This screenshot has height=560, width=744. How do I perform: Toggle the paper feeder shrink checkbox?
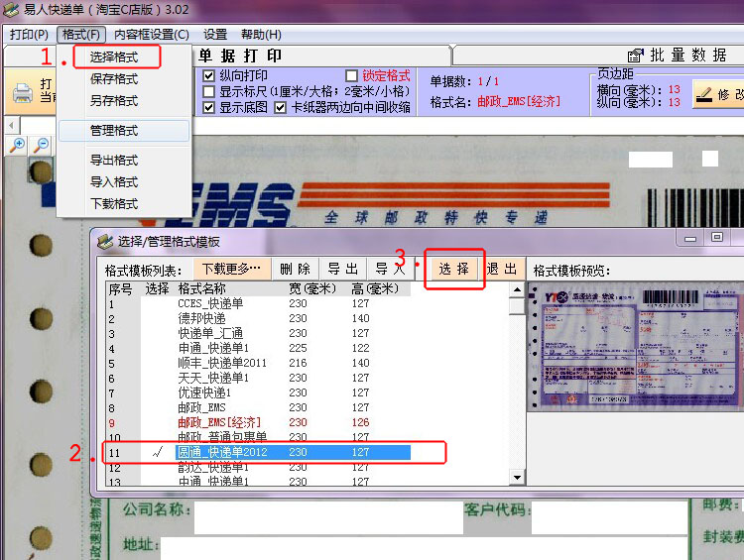click(x=280, y=108)
